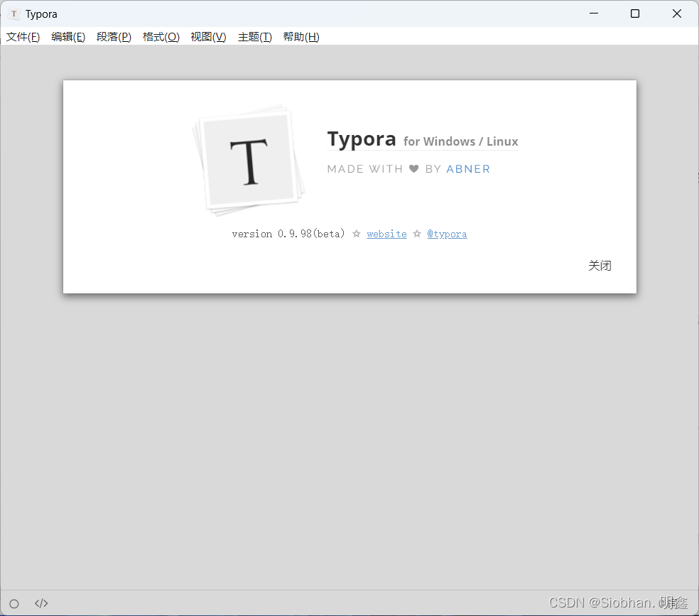Open the 段落(P) menu

point(114,37)
